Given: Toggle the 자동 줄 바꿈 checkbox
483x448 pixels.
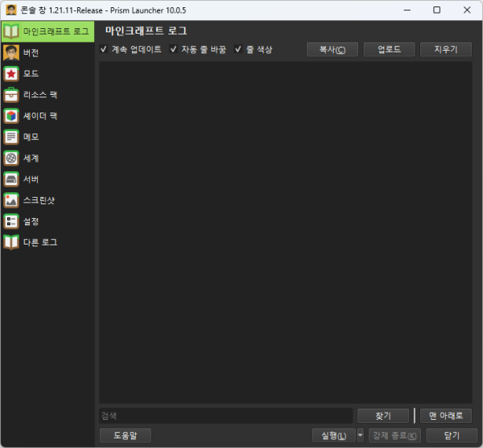Looking at the screenshot, I should point(173,49).
